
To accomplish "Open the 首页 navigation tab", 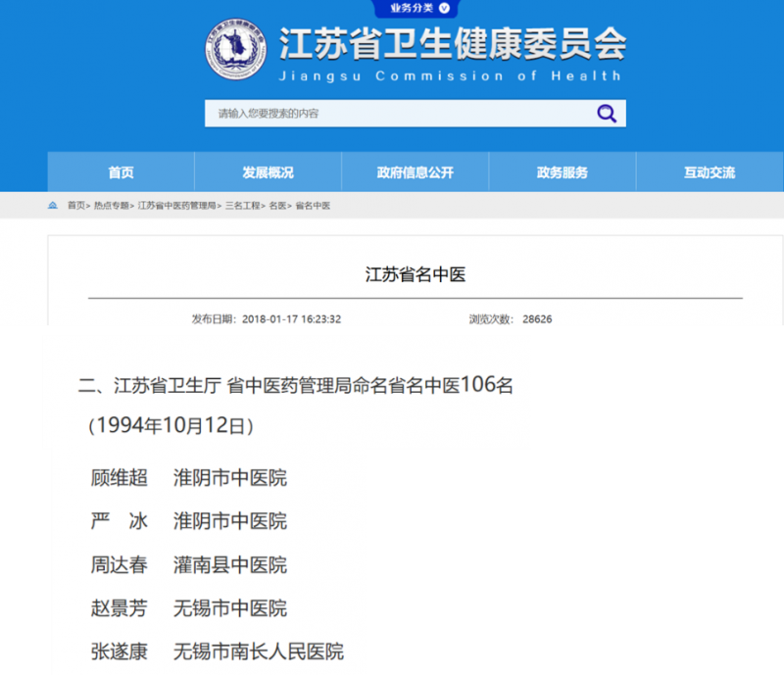I will (x=121, y=172).
